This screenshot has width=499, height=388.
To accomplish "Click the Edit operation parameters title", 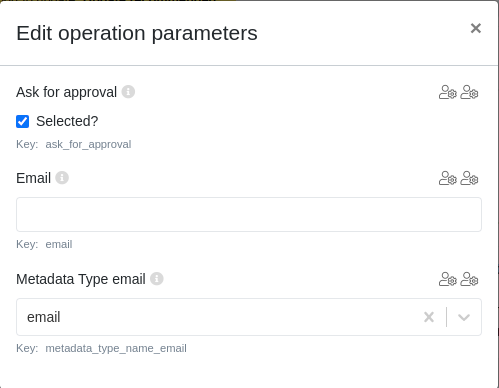I will point(137,33).
